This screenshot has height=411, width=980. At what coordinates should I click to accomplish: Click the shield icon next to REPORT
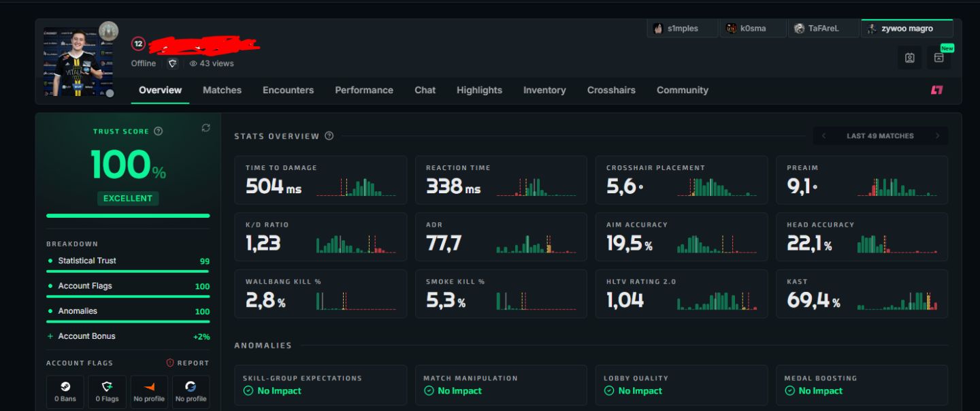170,363
